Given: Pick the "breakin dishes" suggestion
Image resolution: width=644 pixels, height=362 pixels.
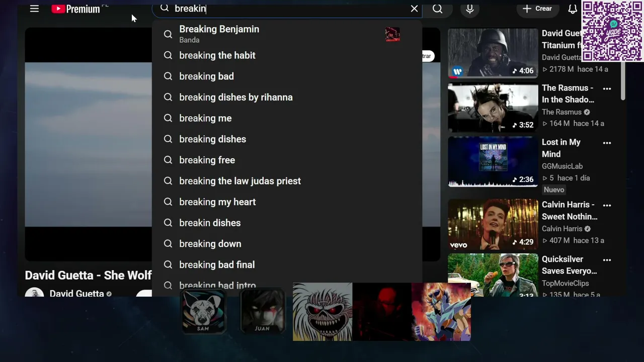Looking at the screenshot, I should click(287, 223).
